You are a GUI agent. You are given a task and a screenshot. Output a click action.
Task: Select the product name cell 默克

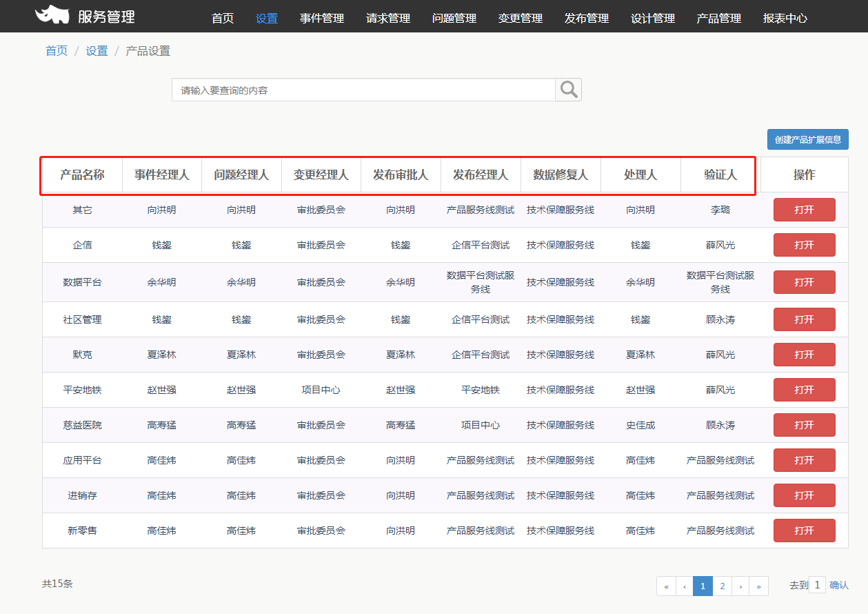pyautogui.click(x=82, y=355)
